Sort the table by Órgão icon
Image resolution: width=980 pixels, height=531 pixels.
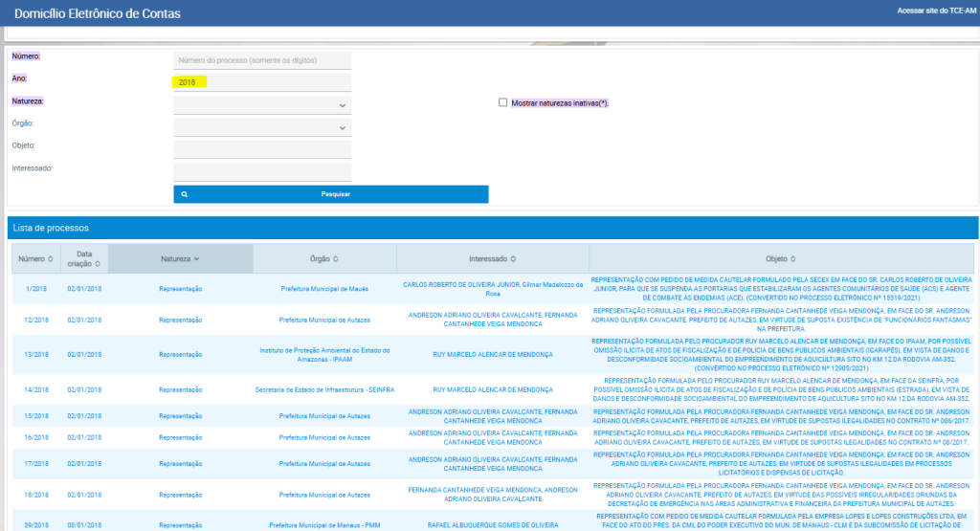(x=336, y=258)
